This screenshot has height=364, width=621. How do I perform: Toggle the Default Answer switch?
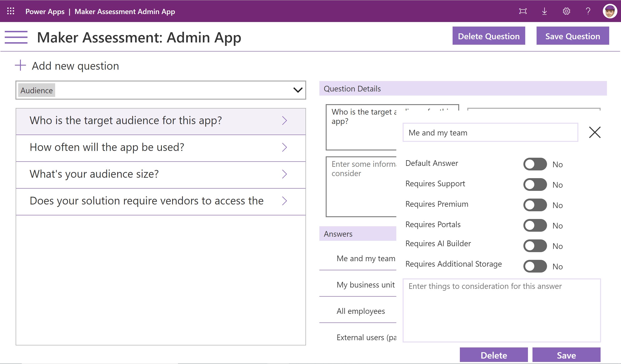tap(535, 164)
